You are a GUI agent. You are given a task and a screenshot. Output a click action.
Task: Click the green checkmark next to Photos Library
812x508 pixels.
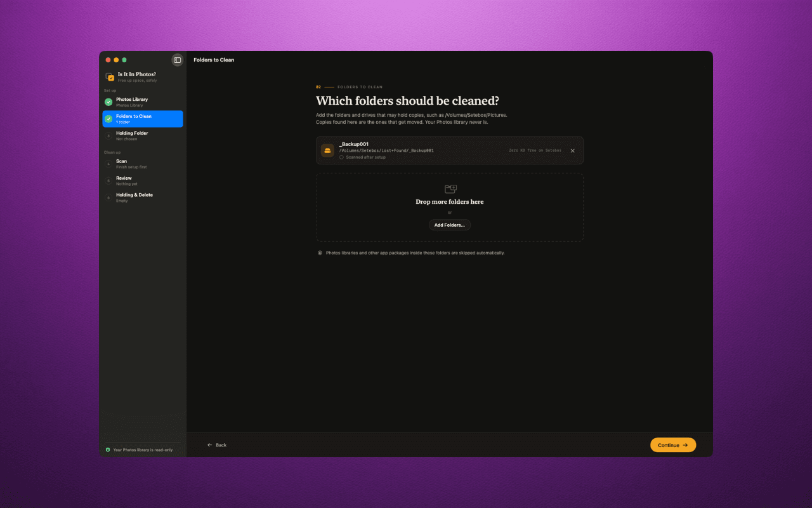108,102
